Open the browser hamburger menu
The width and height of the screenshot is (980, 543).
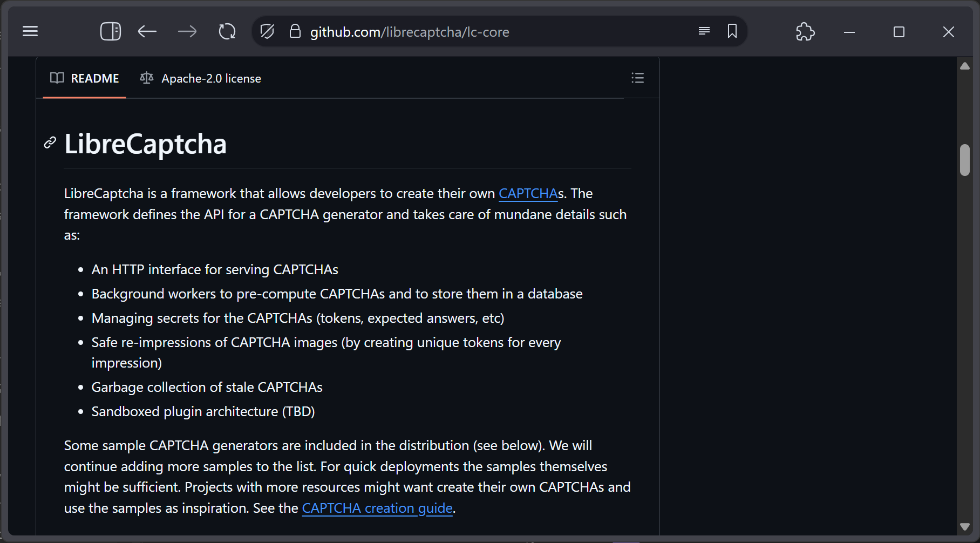[30, 31]
